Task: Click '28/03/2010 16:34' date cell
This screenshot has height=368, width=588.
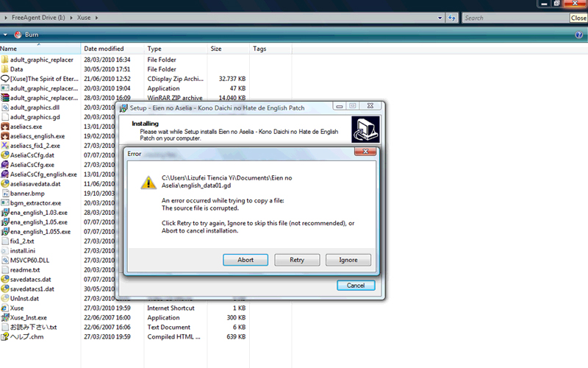Action: click(107, 60)
